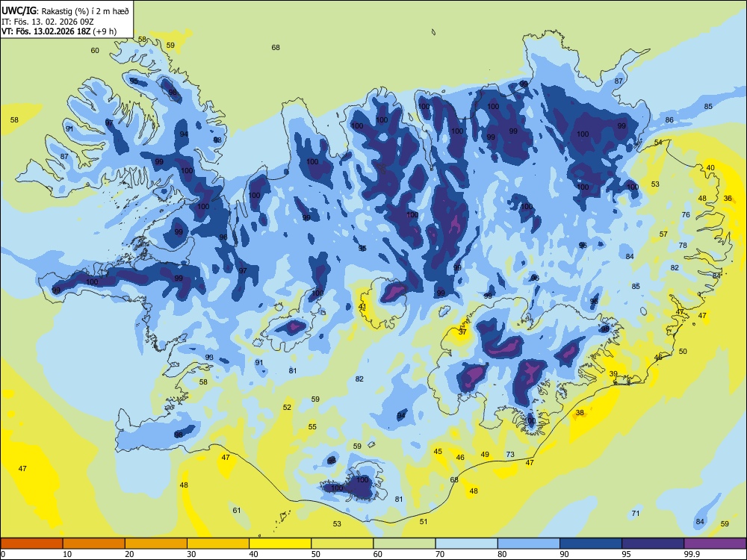Pick the navy 95–99.9 legend swatch
The image size is (747, 560).
(x=653, y=544)
